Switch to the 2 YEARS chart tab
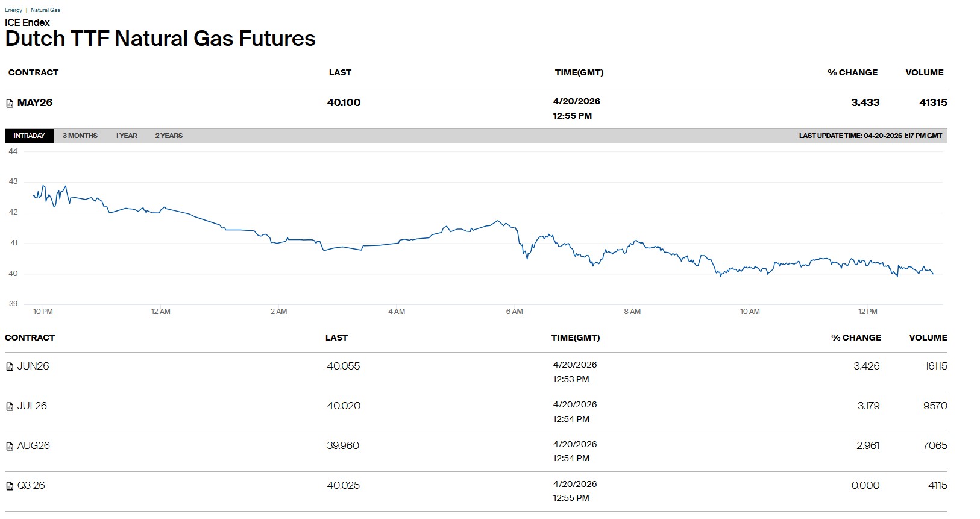Screen dimensions: 980x519 (169, 136)
